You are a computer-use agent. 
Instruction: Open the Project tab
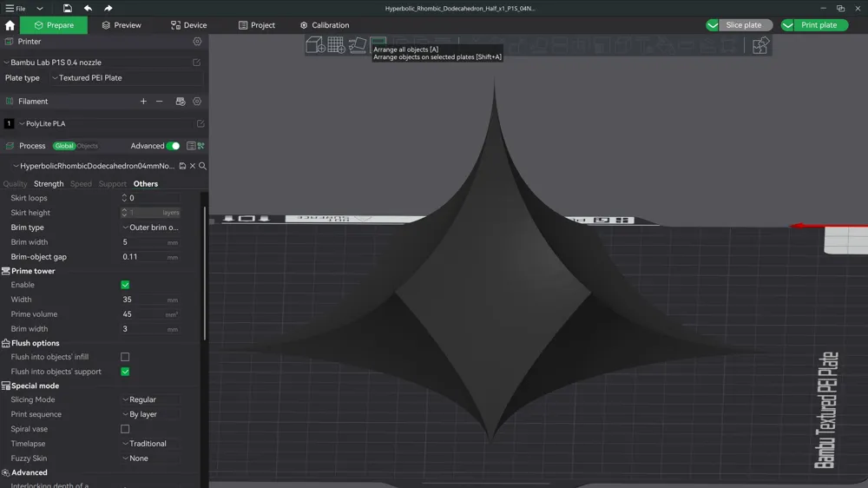(257, 25)
